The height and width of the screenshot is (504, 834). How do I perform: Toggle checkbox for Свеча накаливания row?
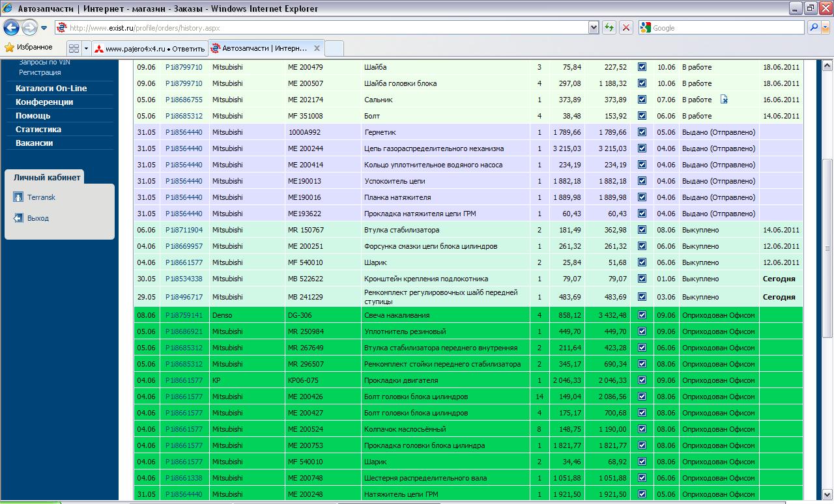point(642,315)
